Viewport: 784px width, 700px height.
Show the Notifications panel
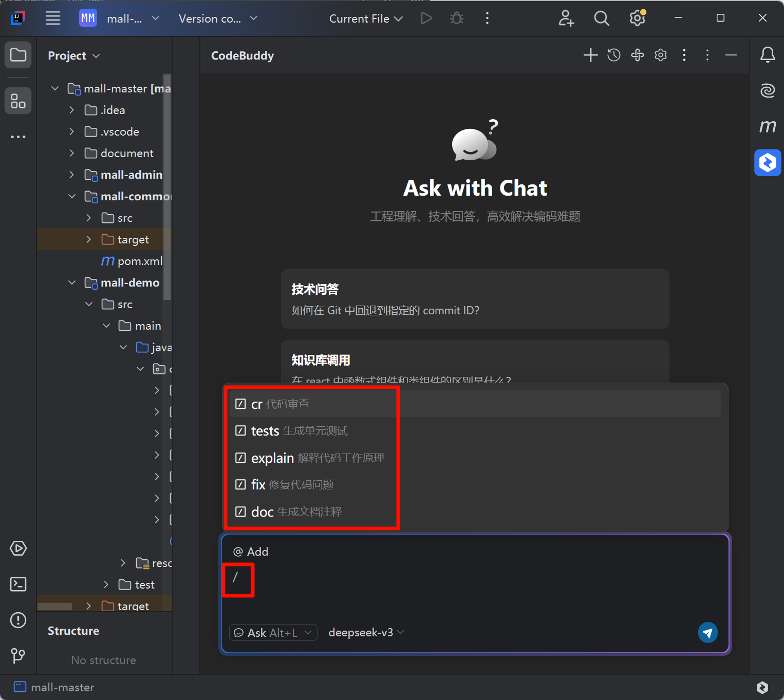768,54
